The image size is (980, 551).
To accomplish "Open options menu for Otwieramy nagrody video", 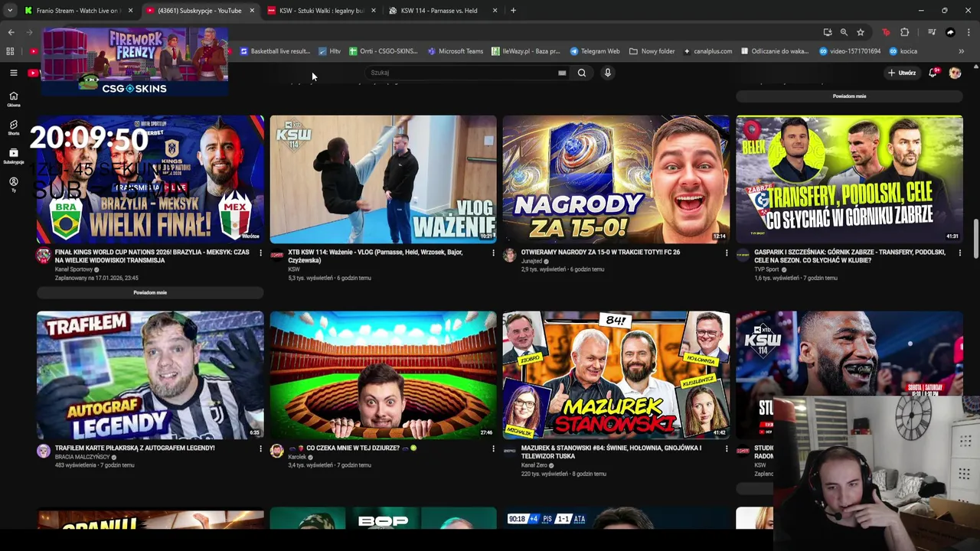I will click(x=727, y=253).
